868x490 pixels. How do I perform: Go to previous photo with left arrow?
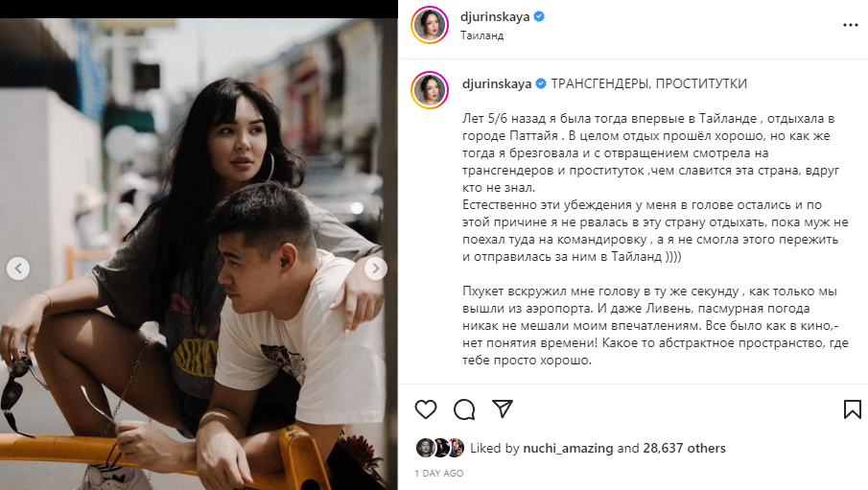(x=18, y=268)
